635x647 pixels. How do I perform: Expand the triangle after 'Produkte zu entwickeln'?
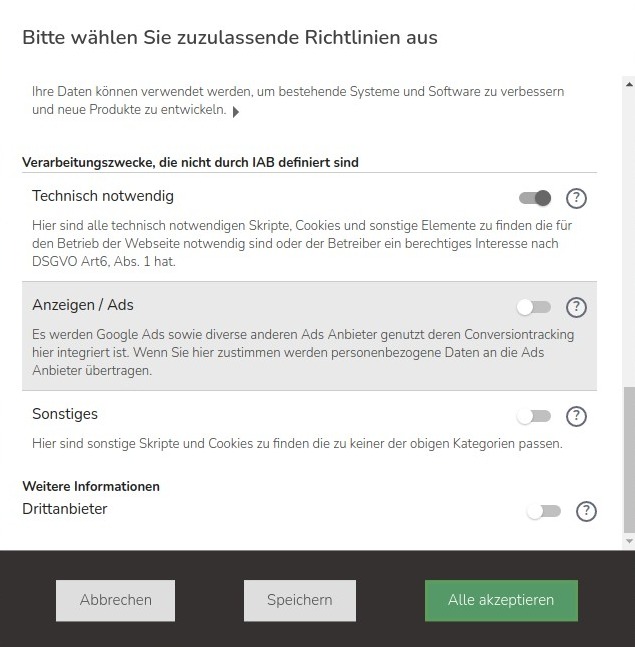(236, 112)
